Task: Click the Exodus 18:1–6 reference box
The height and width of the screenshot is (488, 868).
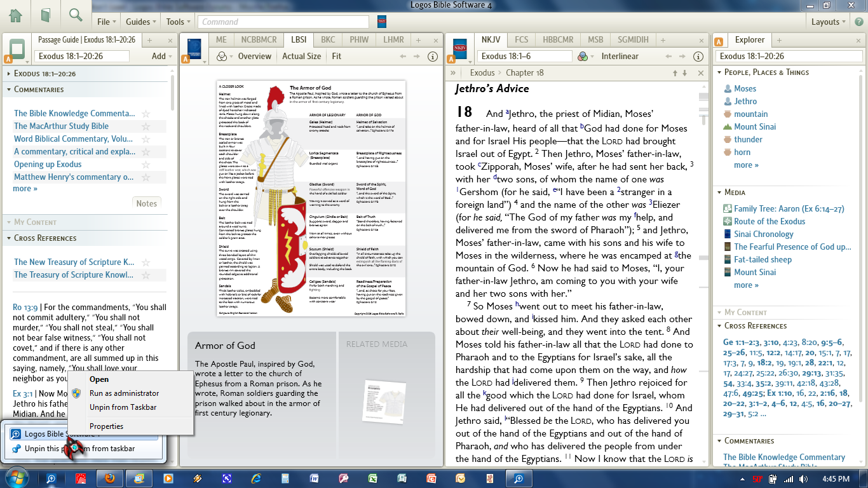Action: point(523,56)
